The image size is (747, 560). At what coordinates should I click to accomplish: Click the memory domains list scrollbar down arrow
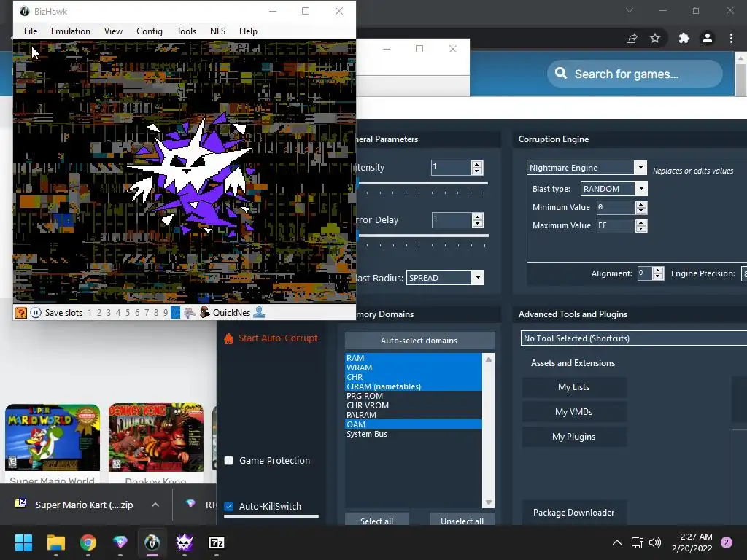click(489, 502)
